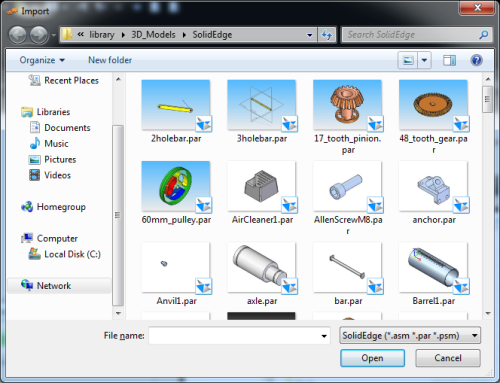Click the double chevron before library breadcrumb
This screenshot has width=500, height=383.
pyautogui.click(x=80, y=35)
